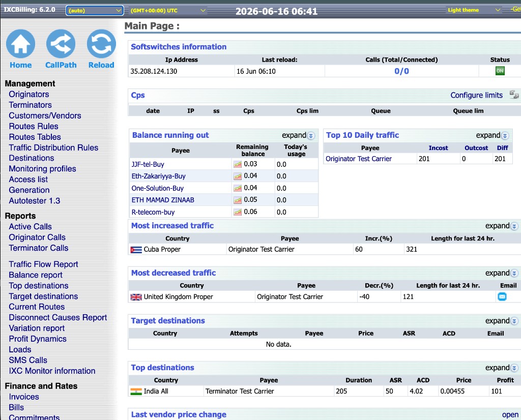Open Eth-Zakariyya-Buy payee link
This screenshot has width=521, height=420.
pyautogui.click(x=159, y=176)
